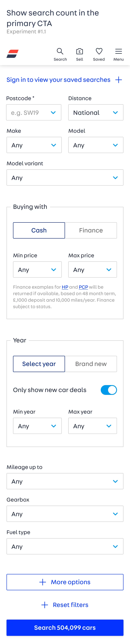Image resolution: width=130 pixels, height=644 pixels.
Task: Select Cash buying option
Action: pyautogui.click(x=39, y=230)
